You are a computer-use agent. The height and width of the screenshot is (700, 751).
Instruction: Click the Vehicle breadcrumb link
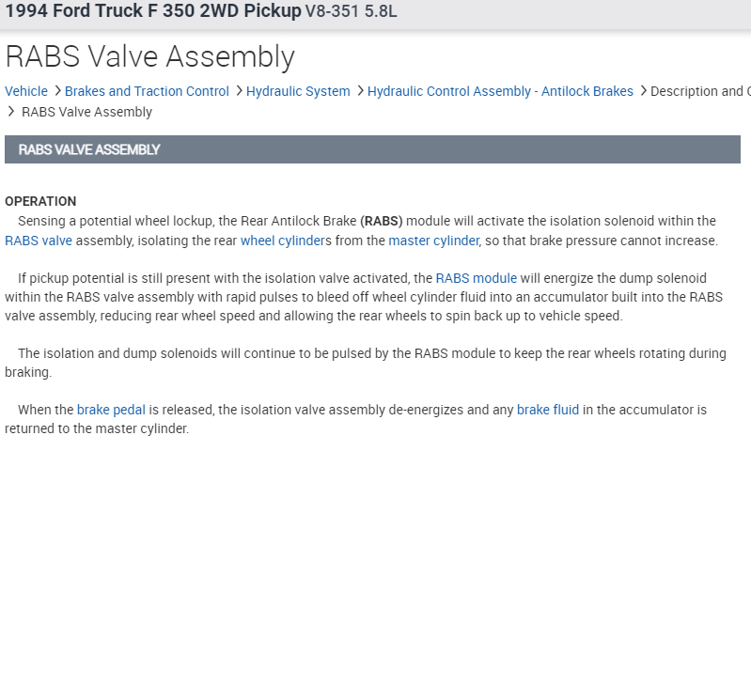click(x=26, y=91)
